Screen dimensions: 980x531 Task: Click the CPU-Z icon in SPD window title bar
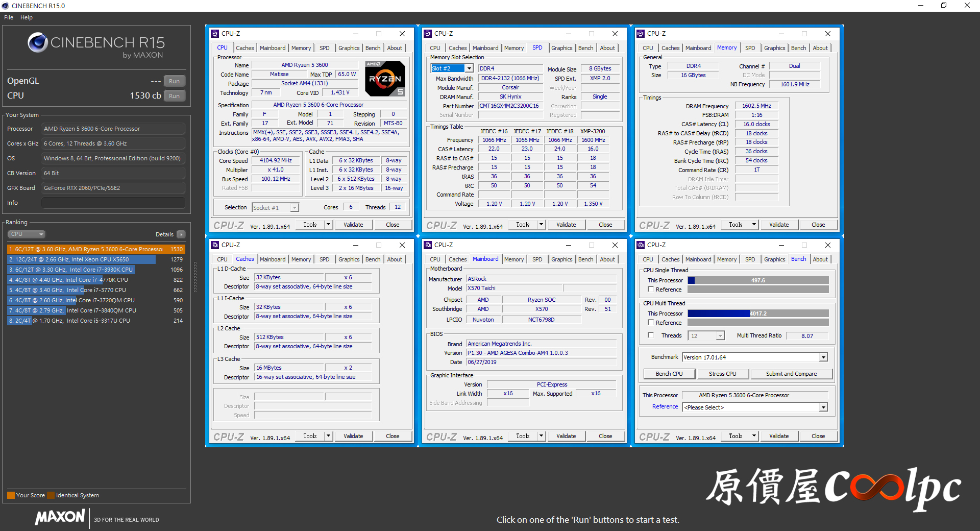[428, 34]
